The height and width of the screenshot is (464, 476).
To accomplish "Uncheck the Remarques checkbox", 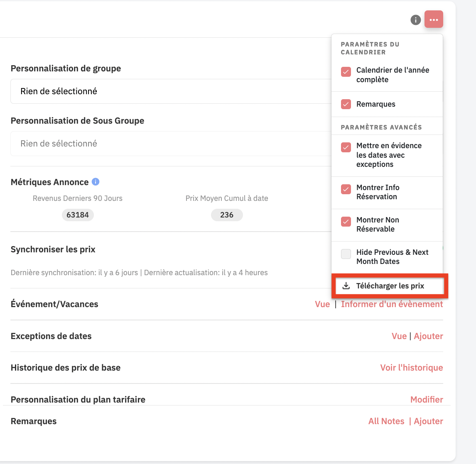I will 346,104.
